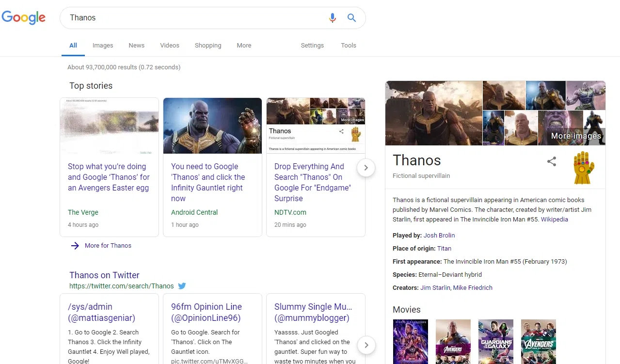The height and width of the screenshot is (364, 620).
Task: Click the blue magnifying glass search icon
Action: coord(352,18)
